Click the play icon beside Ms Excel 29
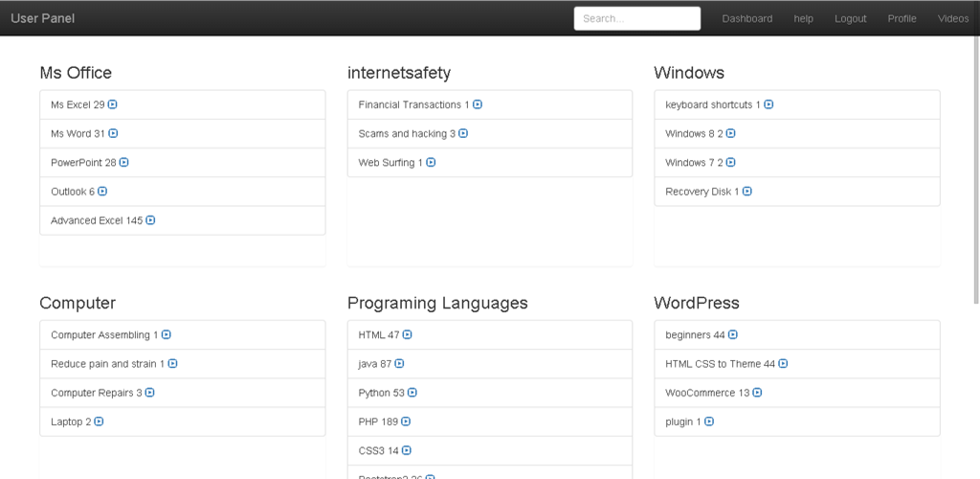Viewport: 980px width, 479px height. 113,104
